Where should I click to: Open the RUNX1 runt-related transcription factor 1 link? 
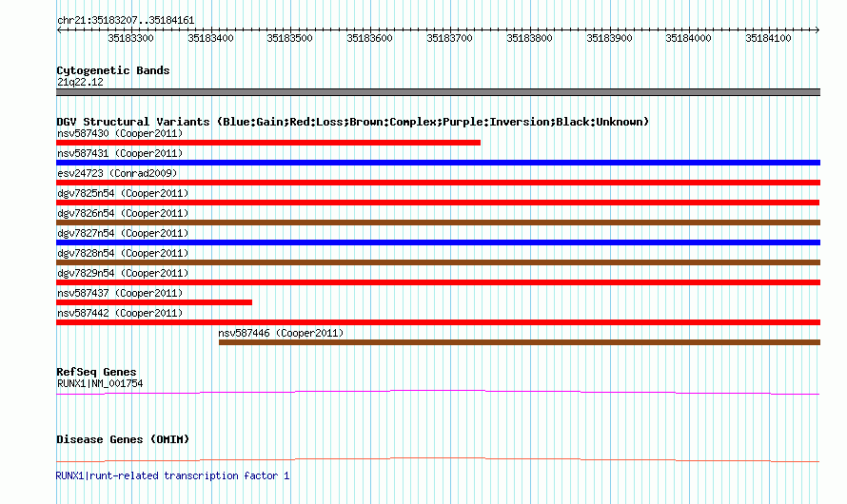[173, 475]
